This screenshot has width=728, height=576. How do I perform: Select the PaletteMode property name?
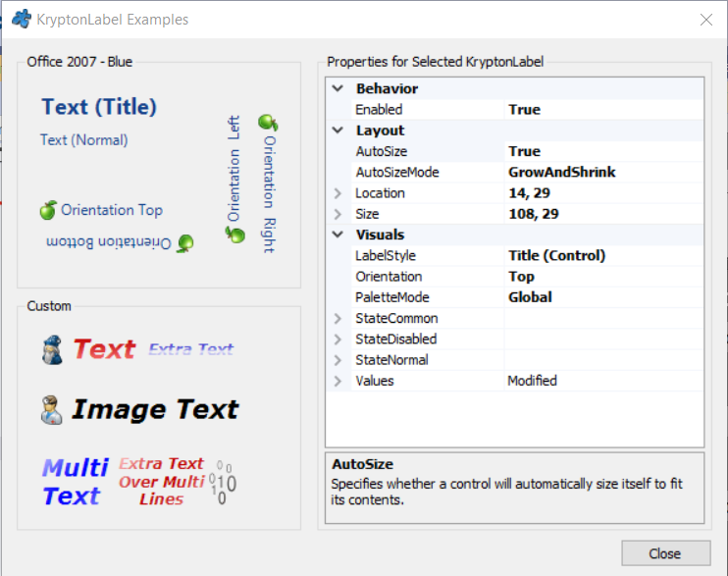(x=391, y=297)
